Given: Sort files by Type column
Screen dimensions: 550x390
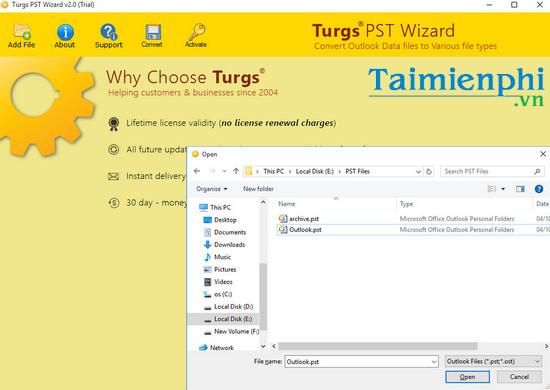Looking at the screenshot, I should tap(406, 204).
